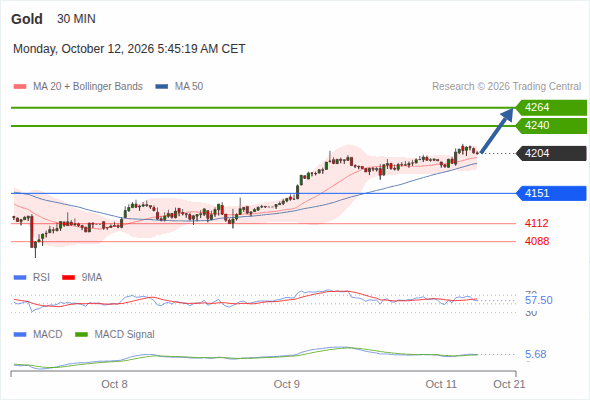Click the blue upward forecast arrow
Image resolution: width=590 pixels, height=400 pixels.
tap(497, 131)
